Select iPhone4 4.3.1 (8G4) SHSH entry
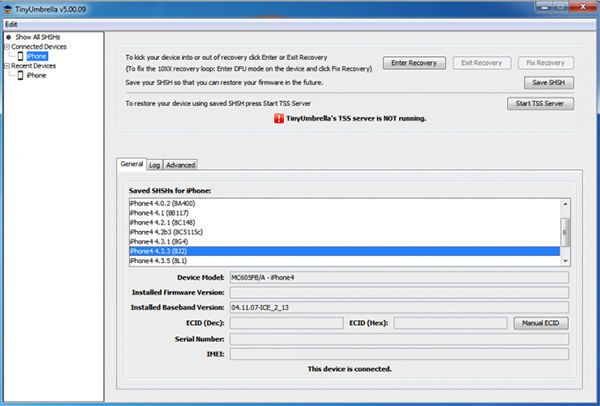 [x=344, y=241]
